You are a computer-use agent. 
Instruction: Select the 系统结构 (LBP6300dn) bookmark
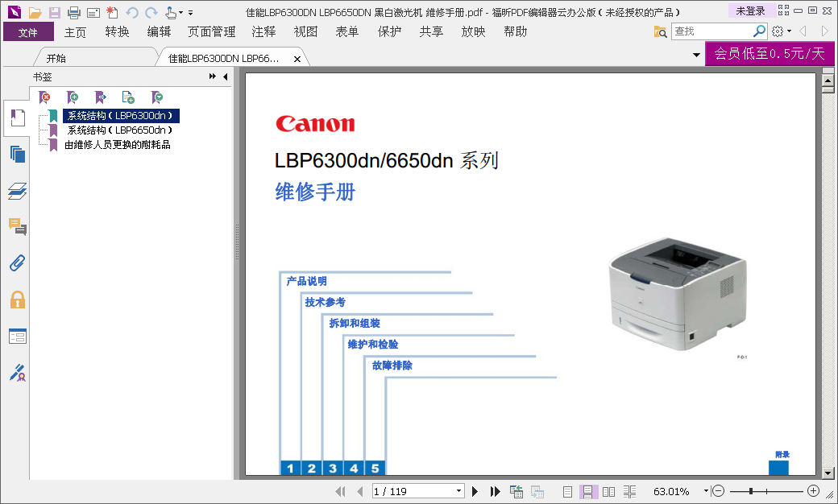120,115
